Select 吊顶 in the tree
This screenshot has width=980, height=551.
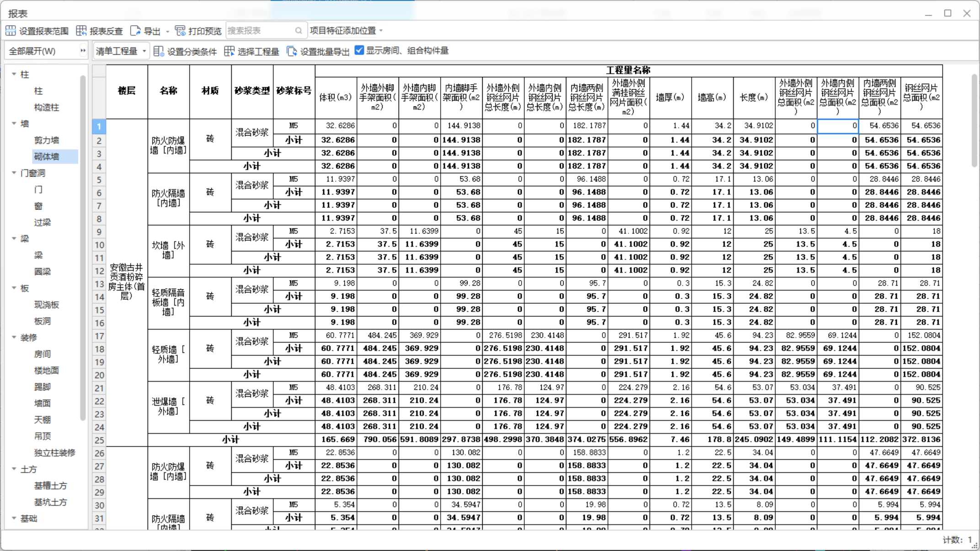coord(43,436)
